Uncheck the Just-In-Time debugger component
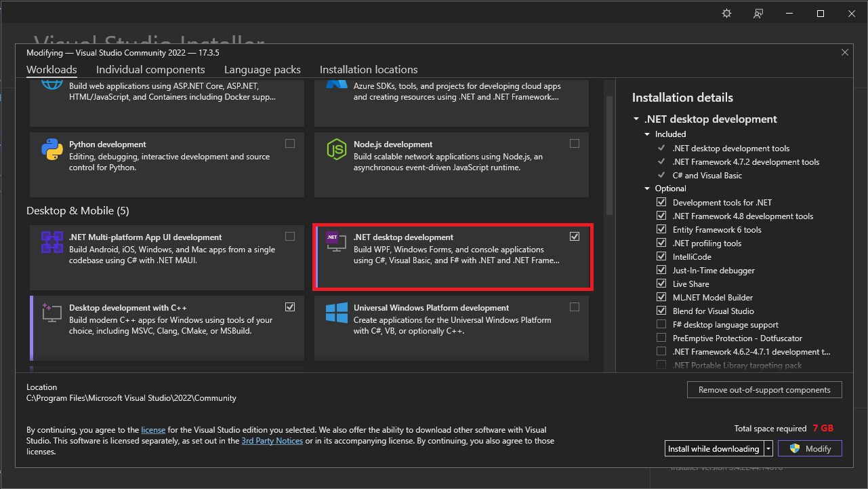The image size is (868, 489). tap(661, 271)
